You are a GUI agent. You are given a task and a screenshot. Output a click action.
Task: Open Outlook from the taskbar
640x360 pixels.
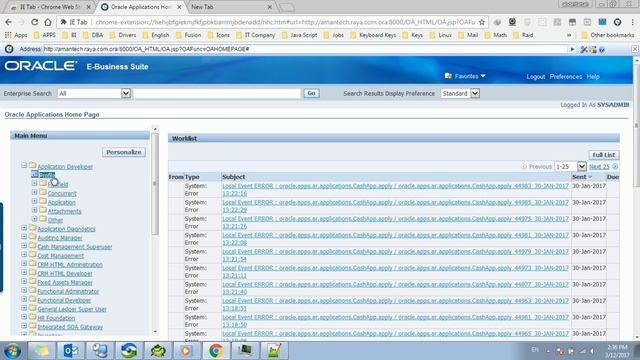coord(71,351)
